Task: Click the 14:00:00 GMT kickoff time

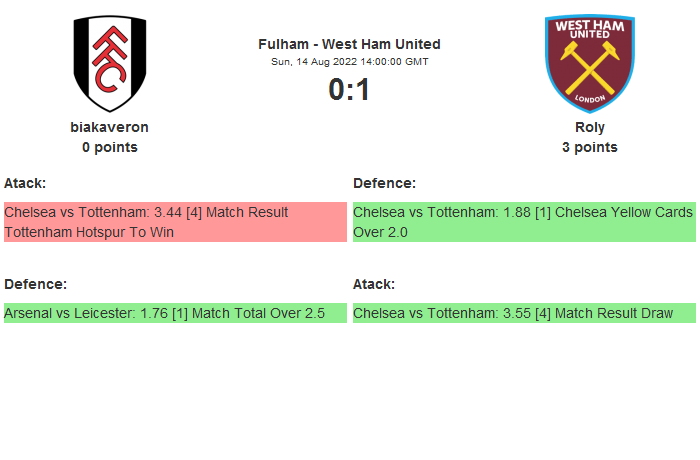Action: click(394, 62)
